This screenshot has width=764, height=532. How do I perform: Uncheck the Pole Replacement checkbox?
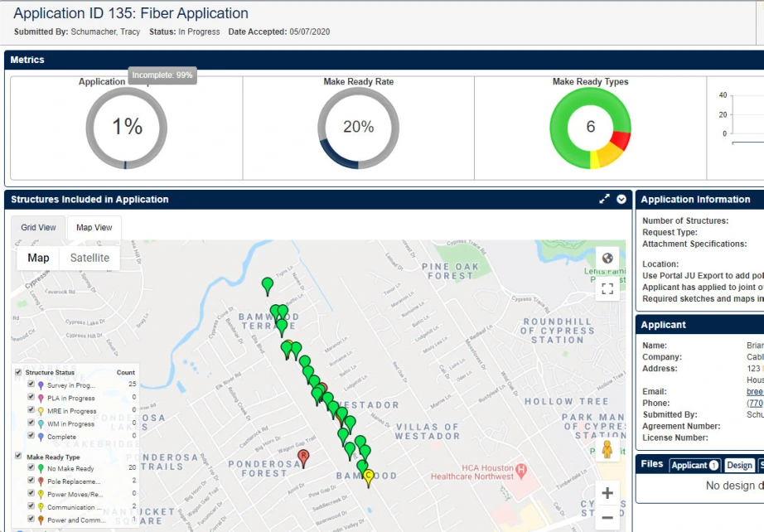[x=31, y=481]
